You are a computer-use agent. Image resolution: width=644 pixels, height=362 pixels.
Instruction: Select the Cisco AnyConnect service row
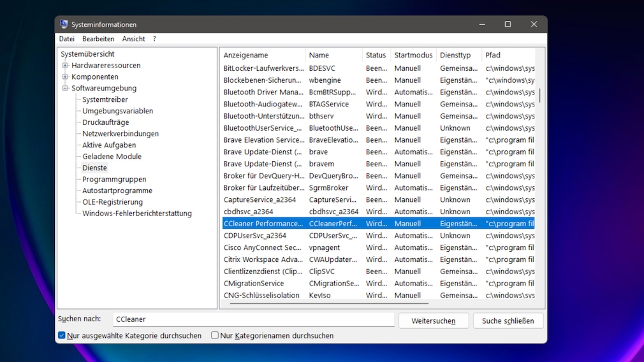pos(262,247)
